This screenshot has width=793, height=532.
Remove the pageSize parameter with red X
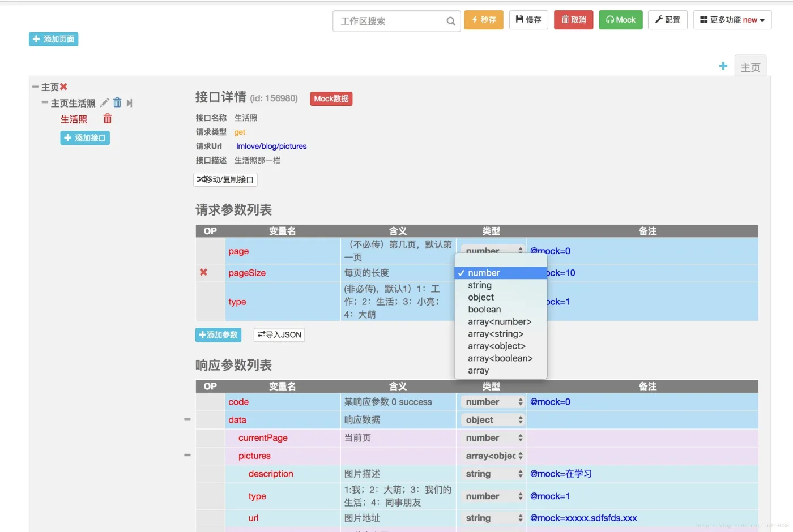pos(203,272)
